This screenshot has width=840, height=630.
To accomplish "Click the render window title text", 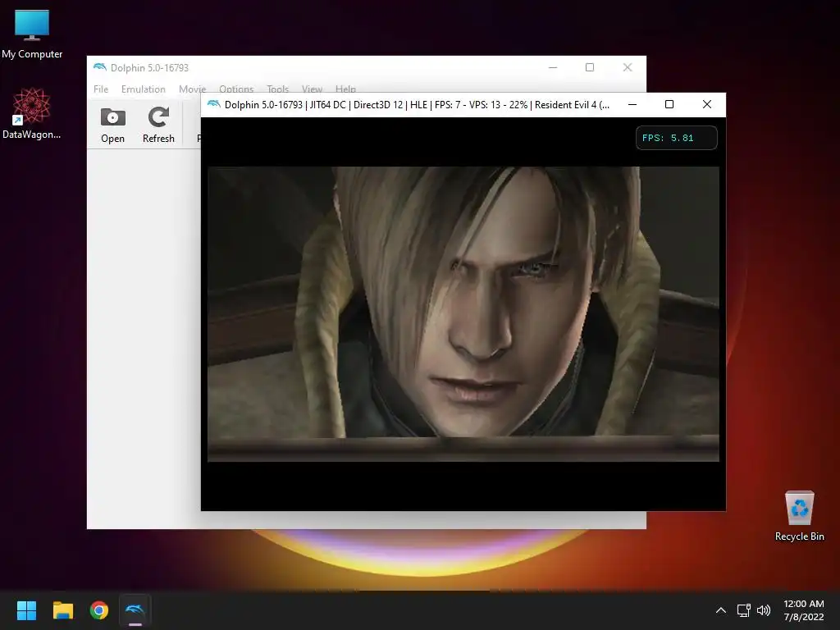I will (417, 105).
